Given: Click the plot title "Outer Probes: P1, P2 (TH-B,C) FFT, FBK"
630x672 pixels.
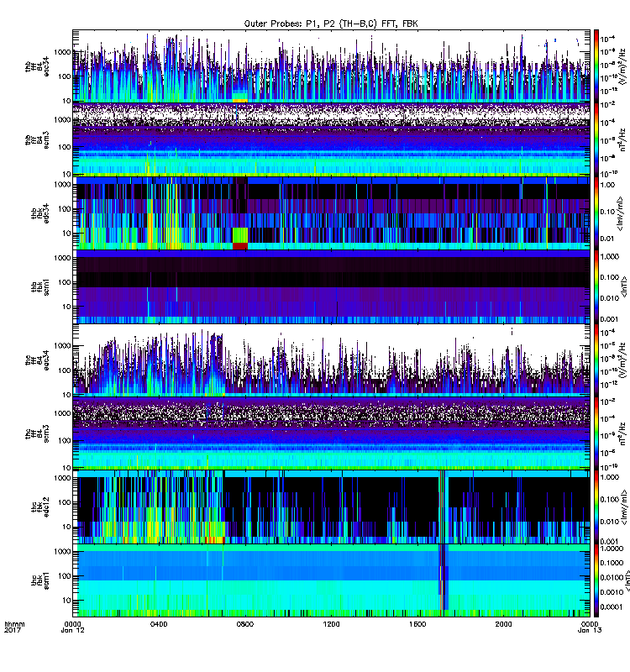Looking at the screenshot, I should [x=331, y=24].
